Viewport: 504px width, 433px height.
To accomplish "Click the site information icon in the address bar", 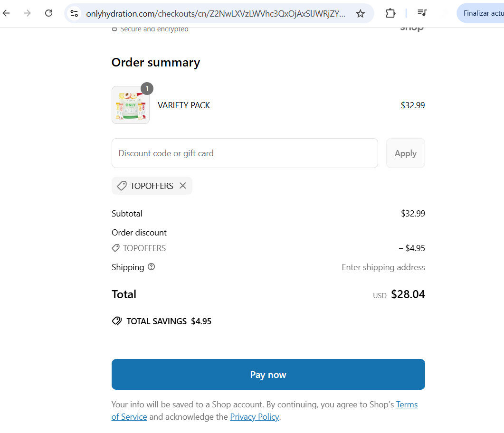I will pyautogui.click(x=74, y=13).
